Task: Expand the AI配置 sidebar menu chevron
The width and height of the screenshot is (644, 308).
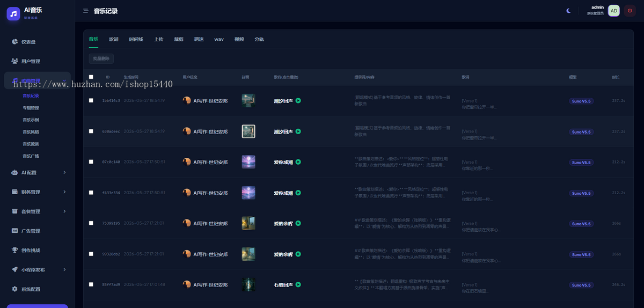Action: [64, 172]
